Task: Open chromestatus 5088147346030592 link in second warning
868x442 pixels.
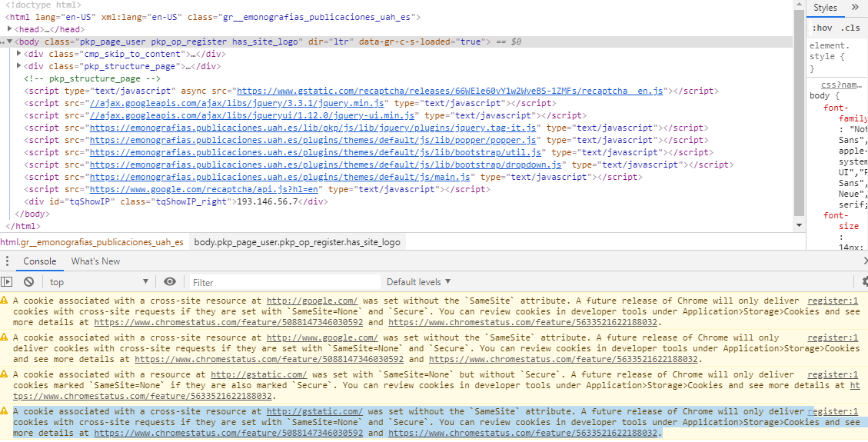Action: click(x=270, y=359)
